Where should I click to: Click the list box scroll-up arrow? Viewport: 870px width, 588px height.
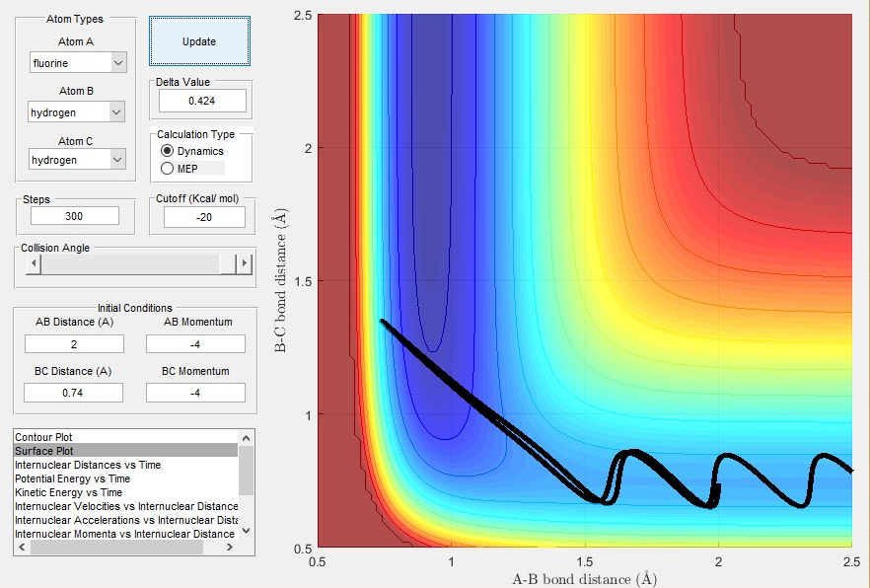coord(247,437)
